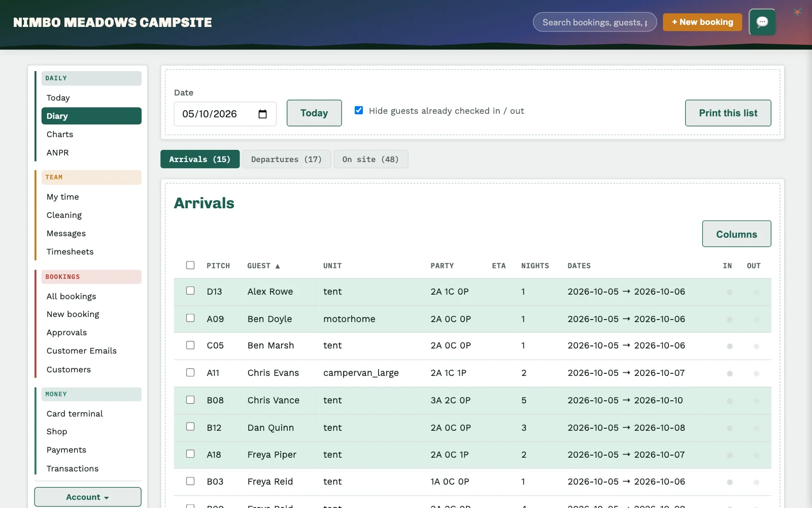Open Charts in the sidebar
Viewport: 812px width, 508px height.
click(x=60, y=134)
